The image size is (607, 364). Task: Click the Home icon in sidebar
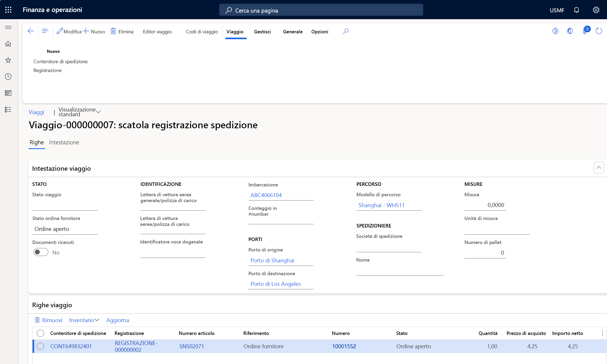pyautogui.click(x=8, y=44)
